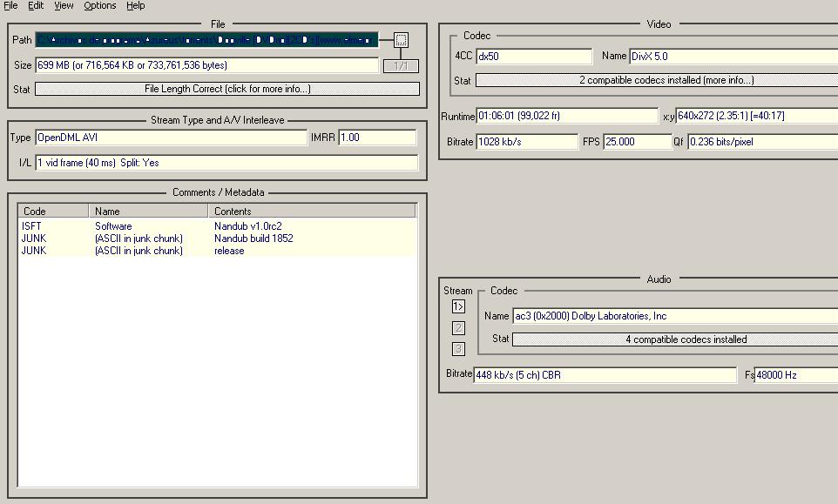The height and width of the screenshot is (504, 838).
Task: Click the audio Bitrate field 448 kb/s
Action: (605, 375)
